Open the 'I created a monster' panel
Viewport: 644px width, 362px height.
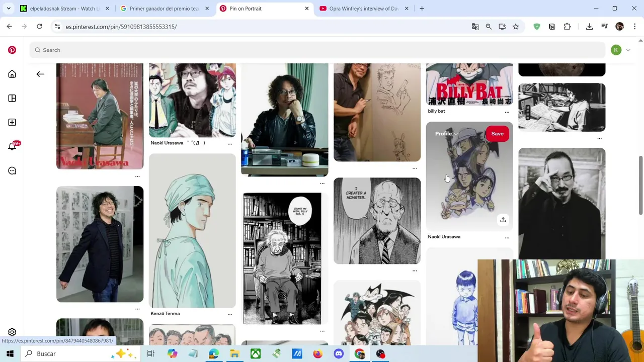[x=377, y=221]
